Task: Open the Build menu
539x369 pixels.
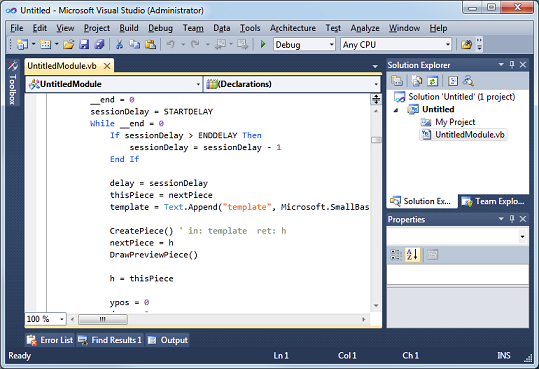Action: coord(129,28)
